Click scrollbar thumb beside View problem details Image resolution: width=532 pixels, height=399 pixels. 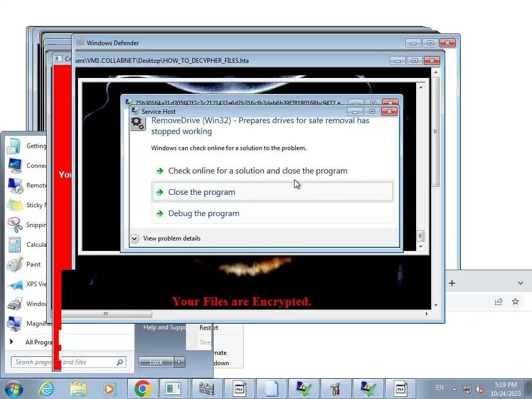[420, 235]
